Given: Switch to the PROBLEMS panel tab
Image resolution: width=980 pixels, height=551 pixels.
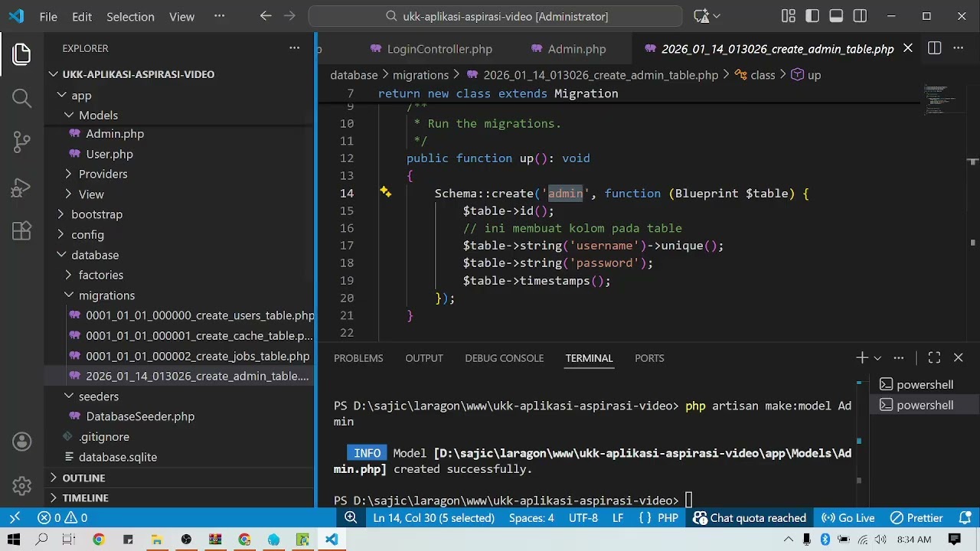Looking at the screenshot, I should point(358,358).
